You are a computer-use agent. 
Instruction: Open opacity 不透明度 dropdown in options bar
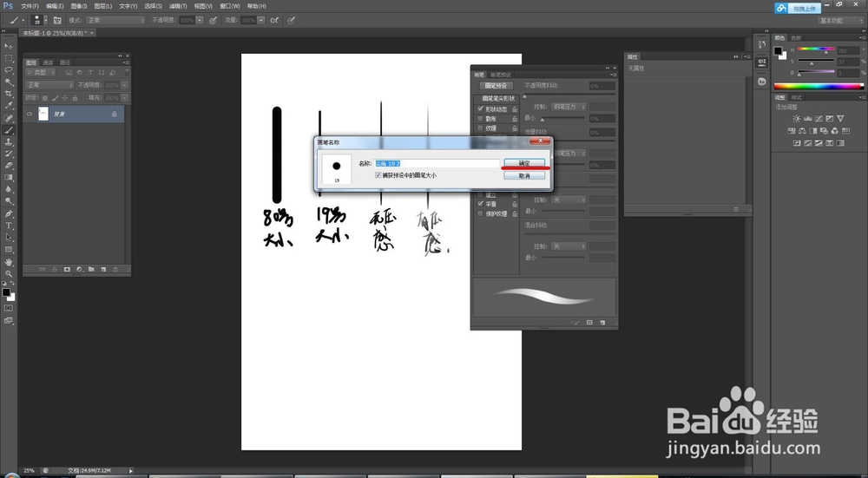pos(200,21)
